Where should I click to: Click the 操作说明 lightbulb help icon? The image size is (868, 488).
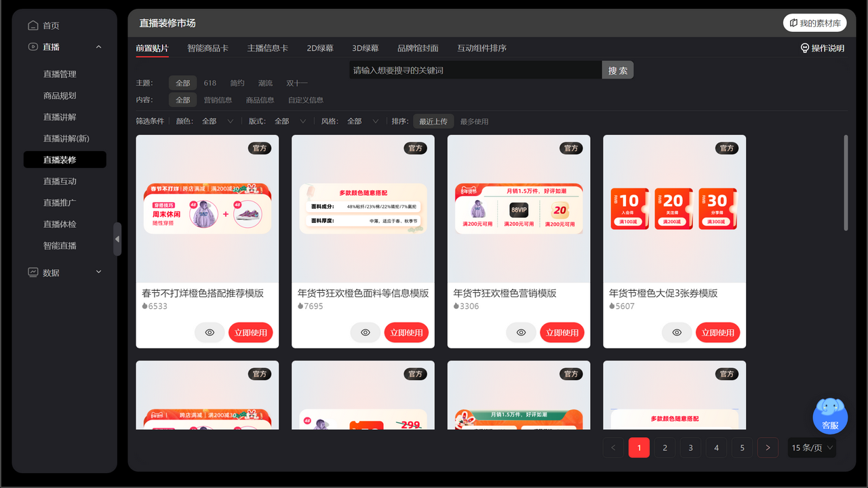coord(805,48)
